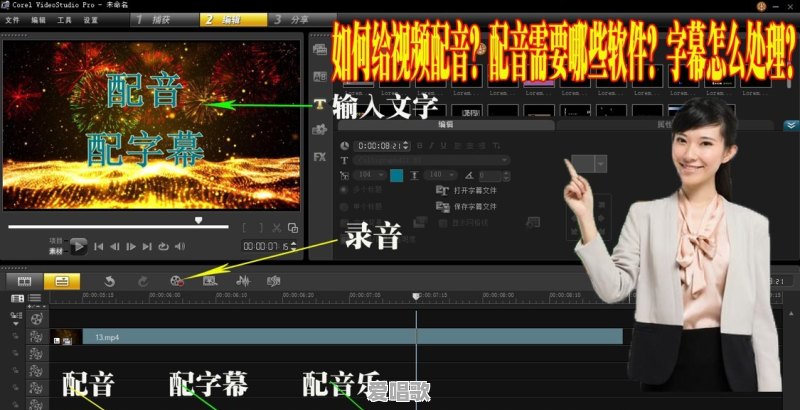This screenshot has width=800, height=410.
Task: Switch preview to 项目 mode
Action: point(56,241)
